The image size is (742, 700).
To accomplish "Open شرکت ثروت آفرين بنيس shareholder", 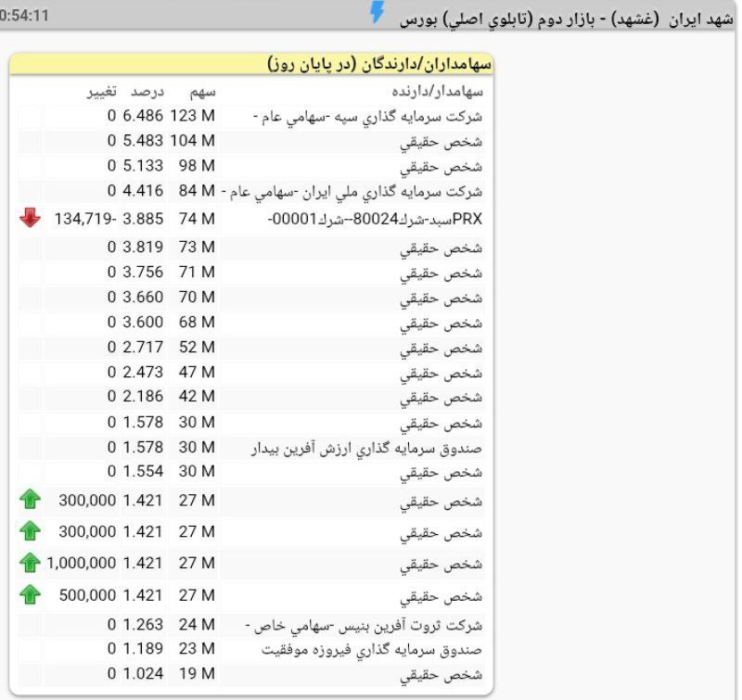I will [366, 624].
